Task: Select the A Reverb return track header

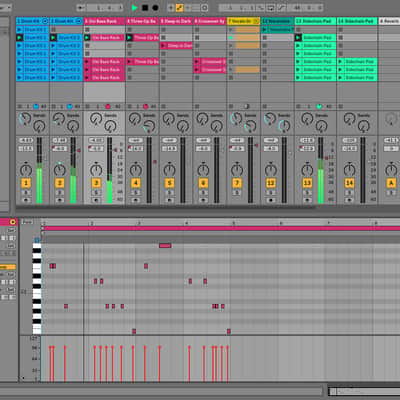Action: click(389, 21)
